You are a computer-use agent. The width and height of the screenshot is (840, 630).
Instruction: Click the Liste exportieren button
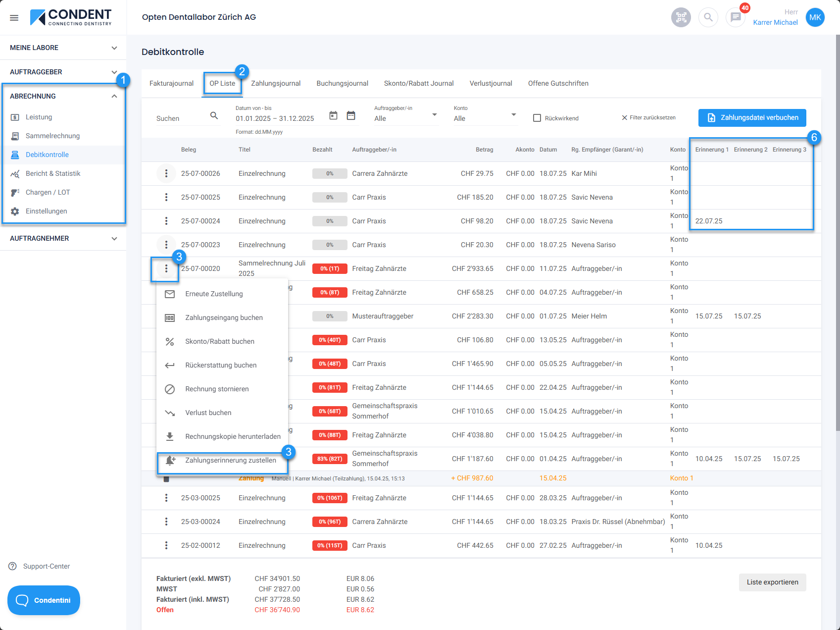pos(773,582)
